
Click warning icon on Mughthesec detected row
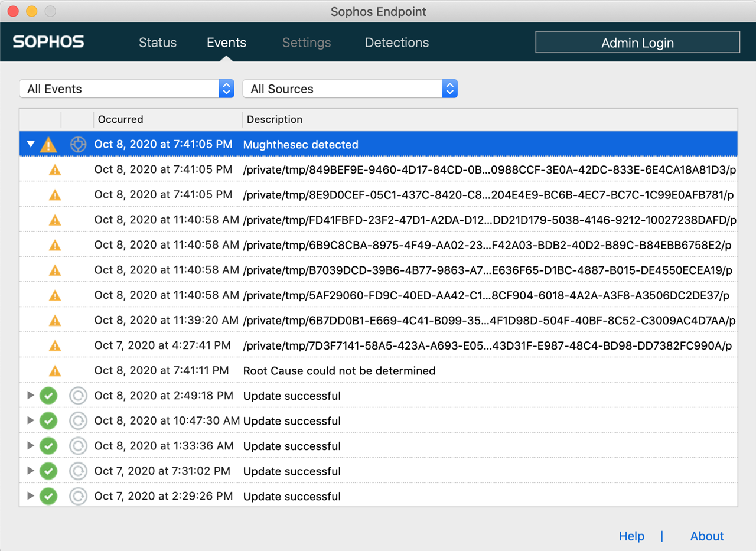click(48, 145)
